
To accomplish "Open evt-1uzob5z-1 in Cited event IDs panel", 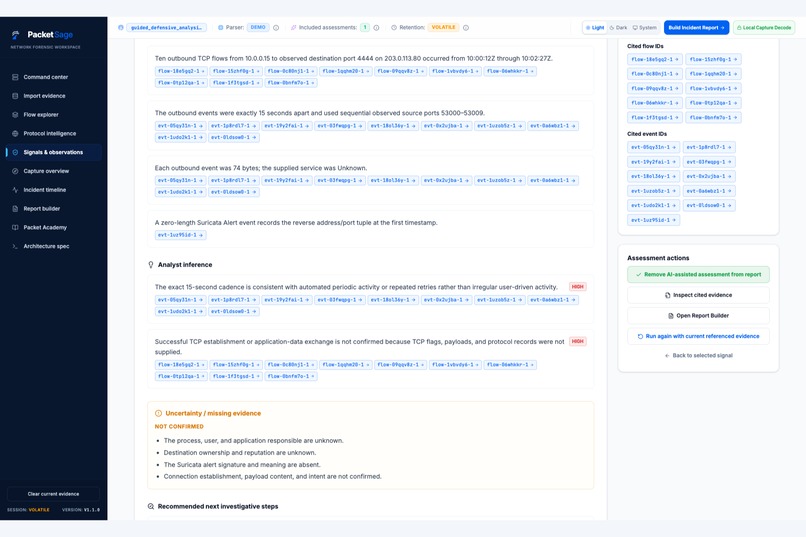I will pos(653,191).
